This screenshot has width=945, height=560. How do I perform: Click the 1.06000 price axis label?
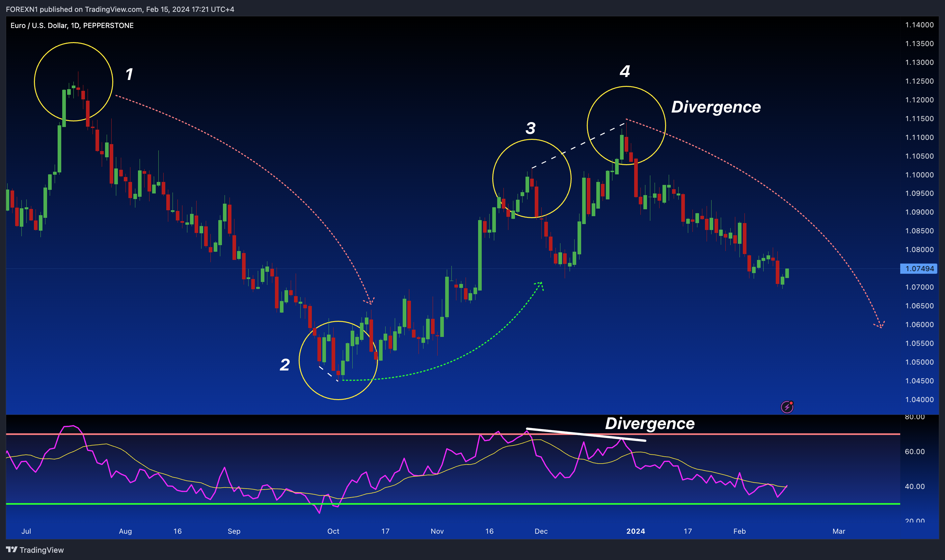[919, 324]
